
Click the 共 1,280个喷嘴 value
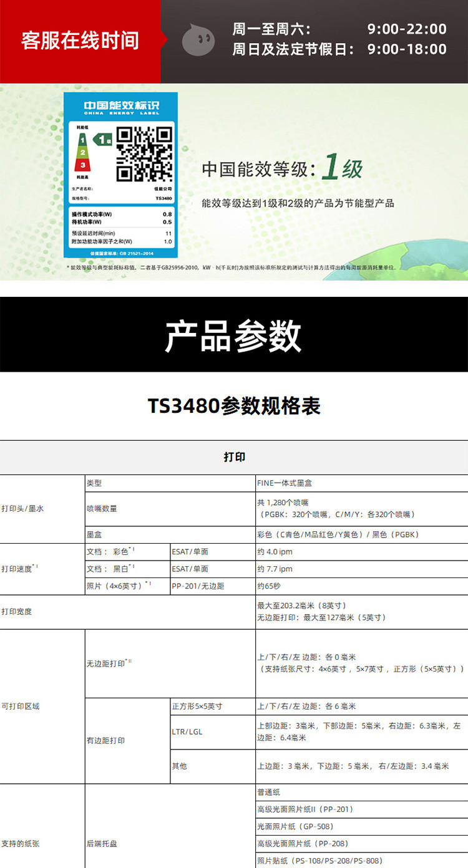click(x=283, y=502)
